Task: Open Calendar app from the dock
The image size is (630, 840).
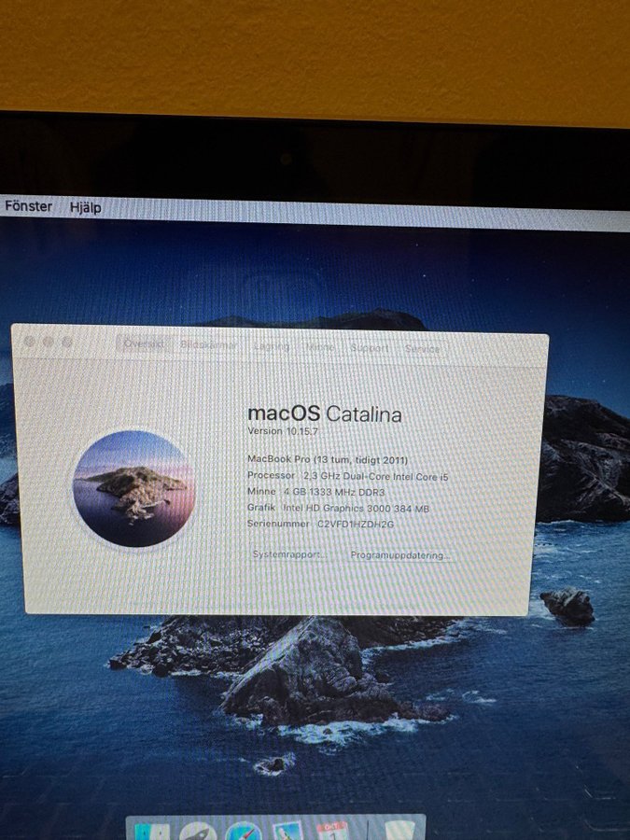Action: click(x=332, y=832)
